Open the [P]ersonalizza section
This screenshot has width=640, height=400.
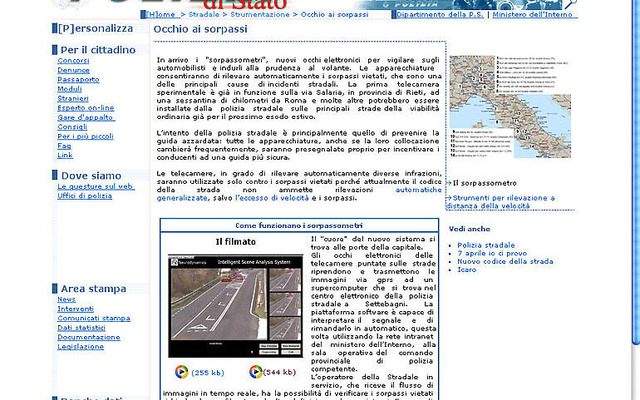96,29
